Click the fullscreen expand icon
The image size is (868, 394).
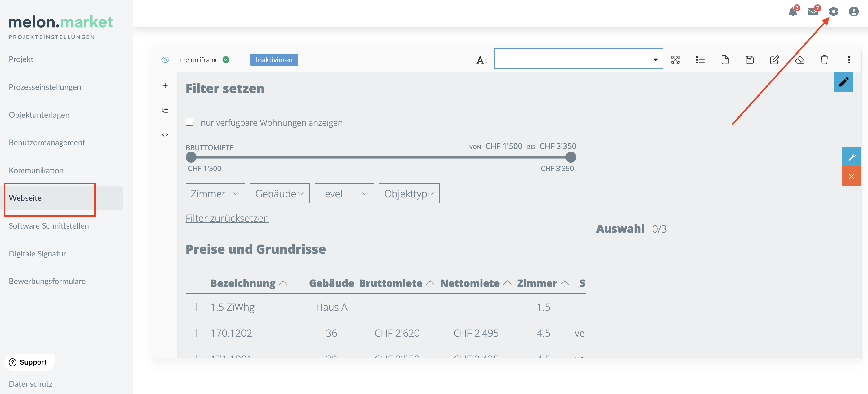point(675,60)
